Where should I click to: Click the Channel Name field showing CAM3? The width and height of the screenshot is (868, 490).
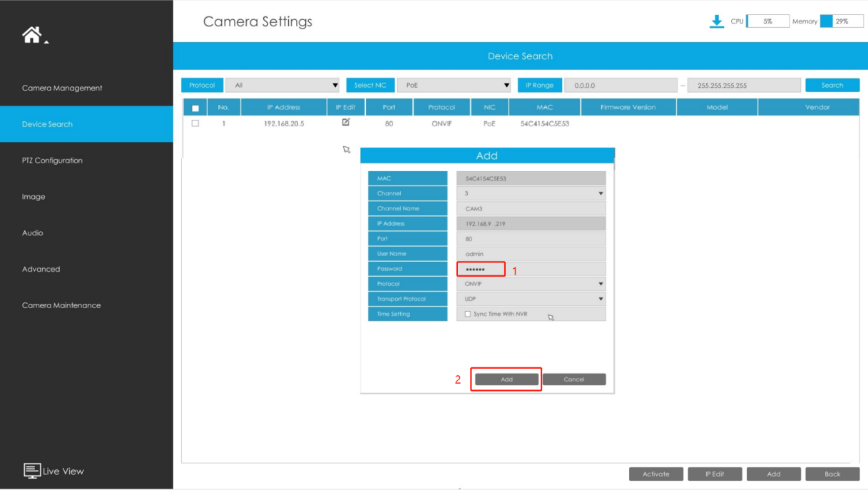point(531,208)
